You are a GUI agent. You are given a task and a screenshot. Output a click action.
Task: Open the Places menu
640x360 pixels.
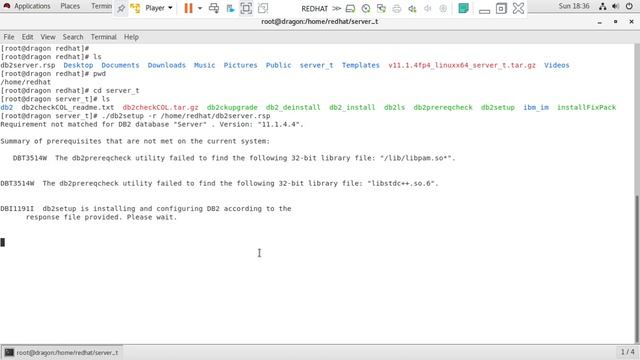point(70,6)
